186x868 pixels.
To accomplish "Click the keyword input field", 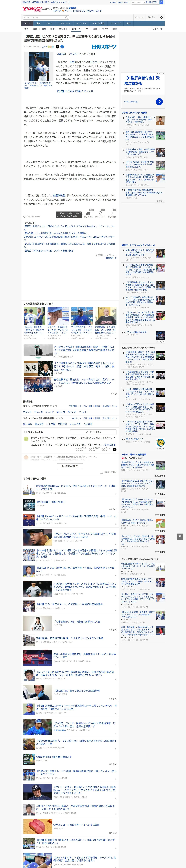I will [44, 17].
